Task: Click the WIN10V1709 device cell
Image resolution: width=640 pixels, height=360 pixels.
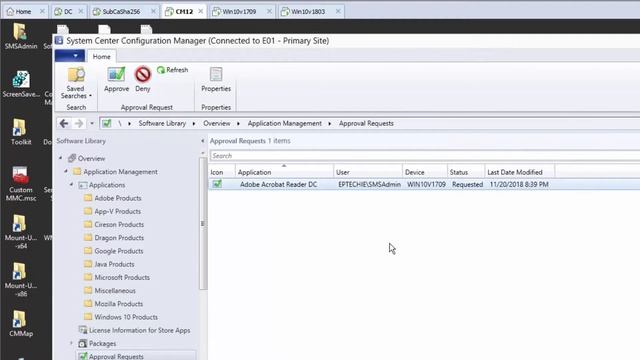Action: (426, 184)
